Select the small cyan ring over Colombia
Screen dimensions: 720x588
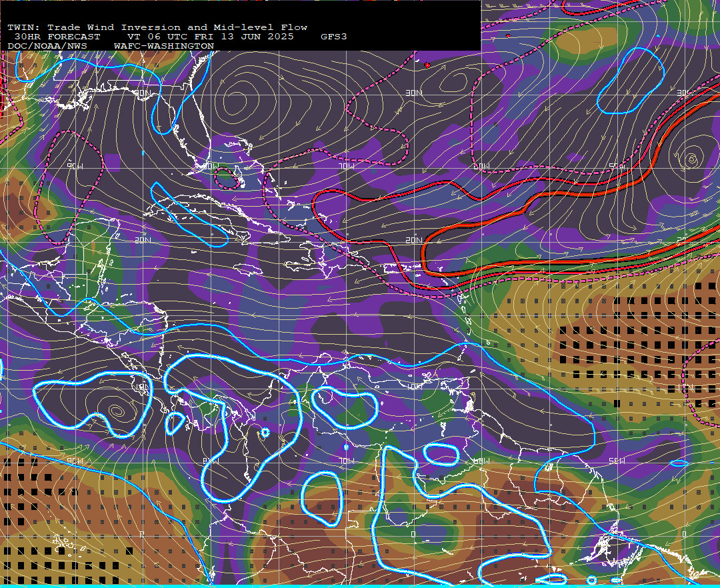tap(265, 433)
